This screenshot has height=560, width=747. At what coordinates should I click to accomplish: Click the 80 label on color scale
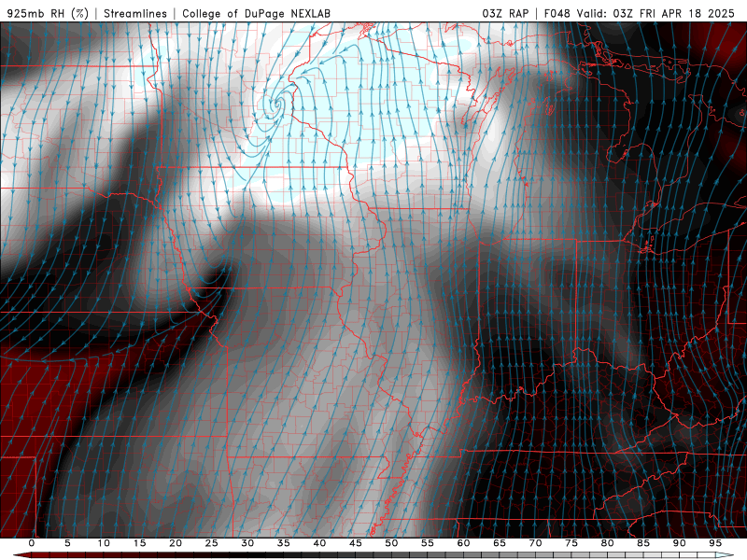click(x=607, y=543)
